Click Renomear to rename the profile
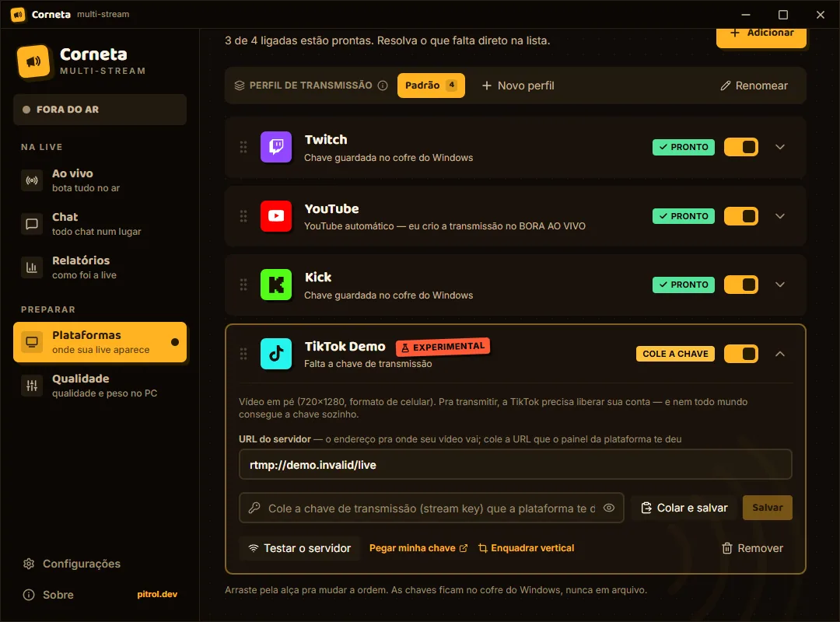Image resolution: width=840 pixels, height=622 pixels. tap(754, 86)
